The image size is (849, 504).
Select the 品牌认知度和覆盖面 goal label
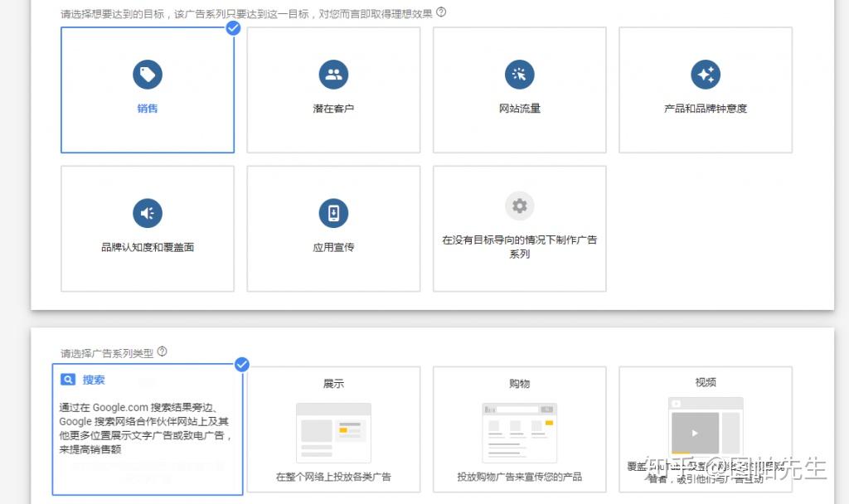(x=148, y=247)
